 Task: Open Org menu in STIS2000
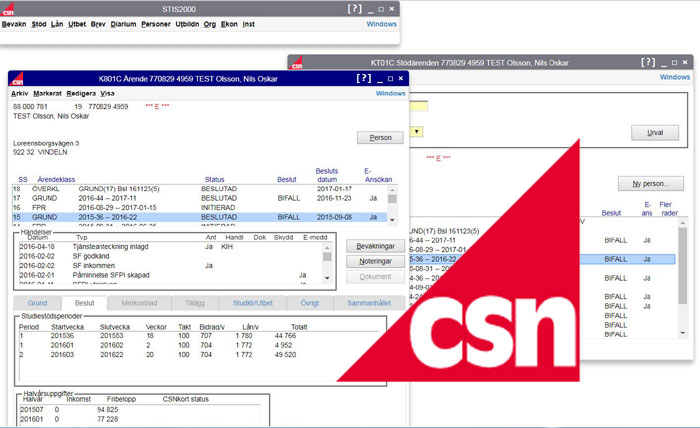click(209, 24)
